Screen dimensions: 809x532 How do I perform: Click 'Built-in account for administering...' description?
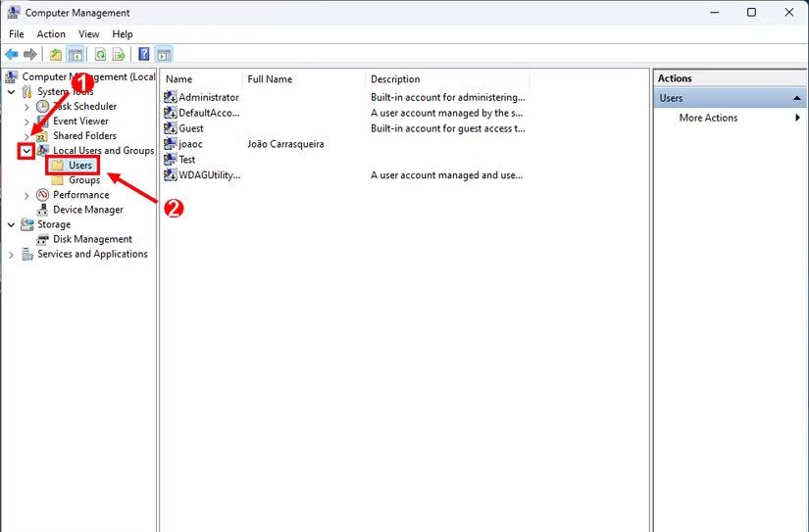[448, 97]
